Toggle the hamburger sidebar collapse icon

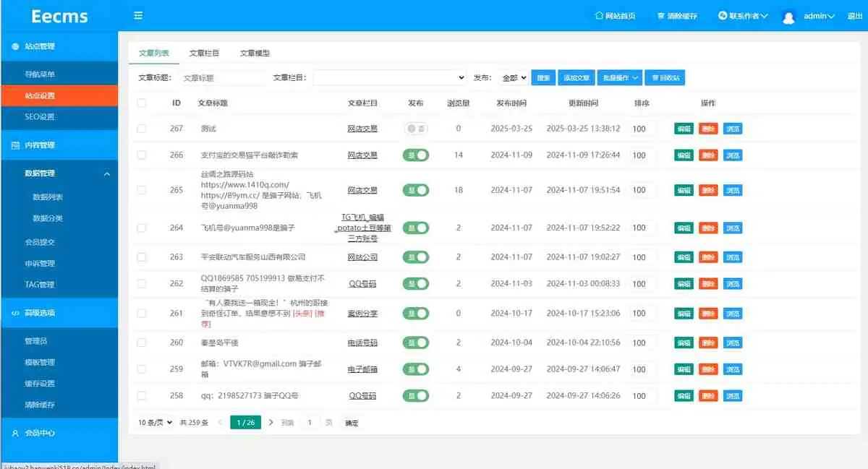click(x=138, y=15)
